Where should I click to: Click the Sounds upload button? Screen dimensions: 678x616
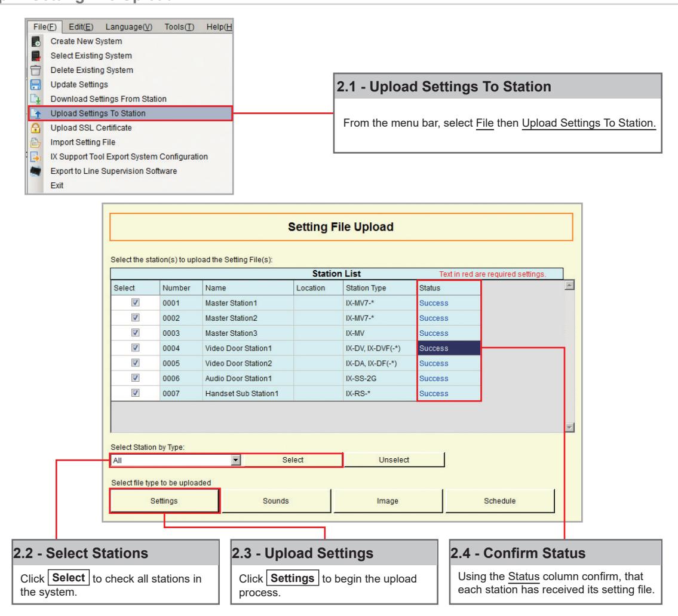point(276,501)
